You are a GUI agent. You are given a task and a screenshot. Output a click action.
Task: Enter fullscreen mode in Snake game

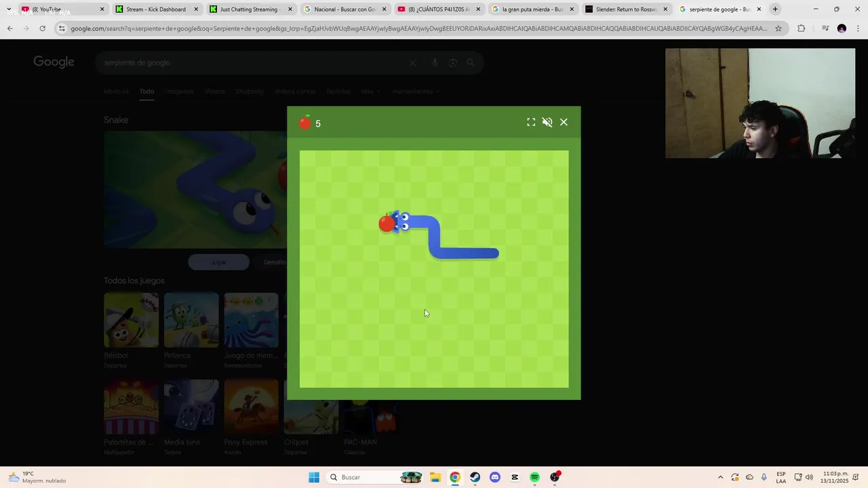(531, 122)
